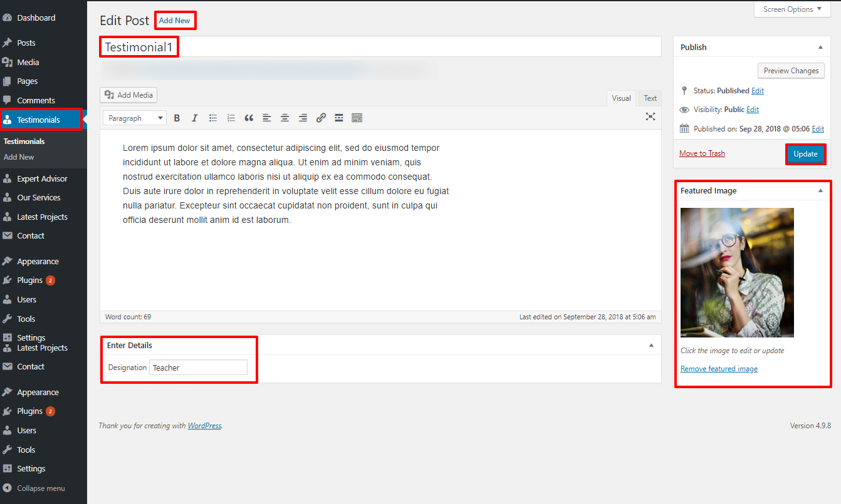Toggle bold formatting in the editor toolbar
The image size is (841, 504).
[177, 118]
